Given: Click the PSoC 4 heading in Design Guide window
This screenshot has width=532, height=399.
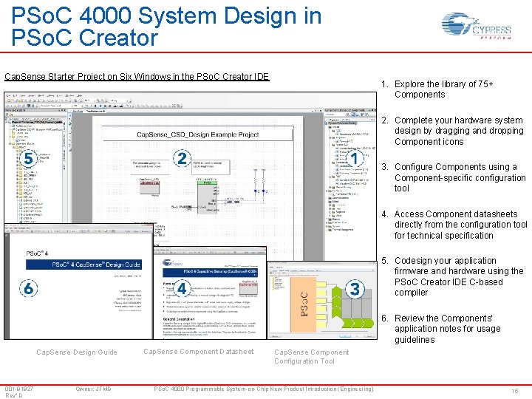Looking at the screenshot, I should click(37, 253).
